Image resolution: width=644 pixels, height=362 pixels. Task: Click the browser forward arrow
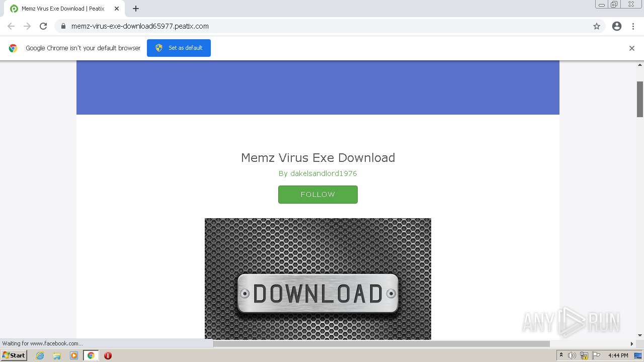pyautogui.click(x=27, y=26)
